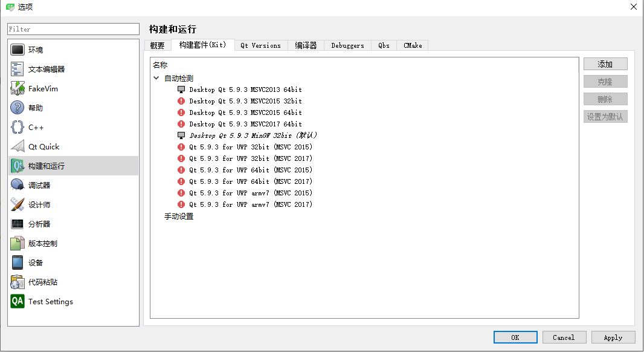Select Qt 5.9.3 for UWP 64bit (MSVC 2017) text

click(x=251, y=181)
